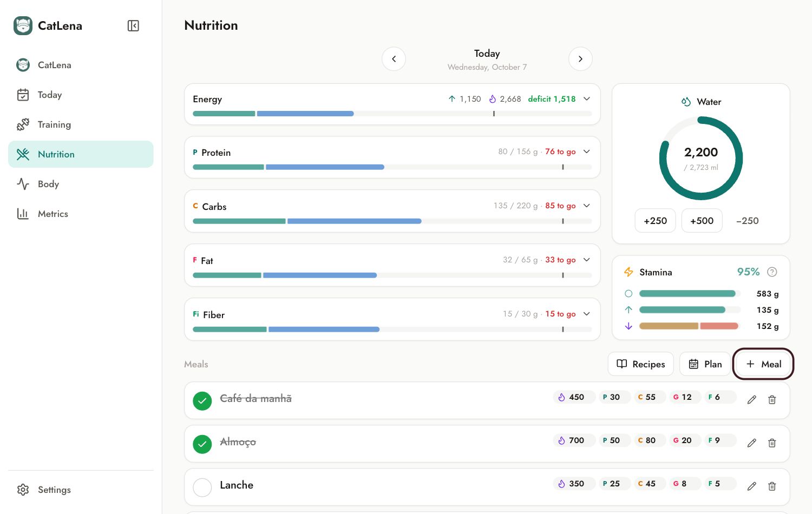This screenshot has width=812, height=514.
Task: Click the Fat progress bar
Action: pyautogui.click(x=392, y=275)
